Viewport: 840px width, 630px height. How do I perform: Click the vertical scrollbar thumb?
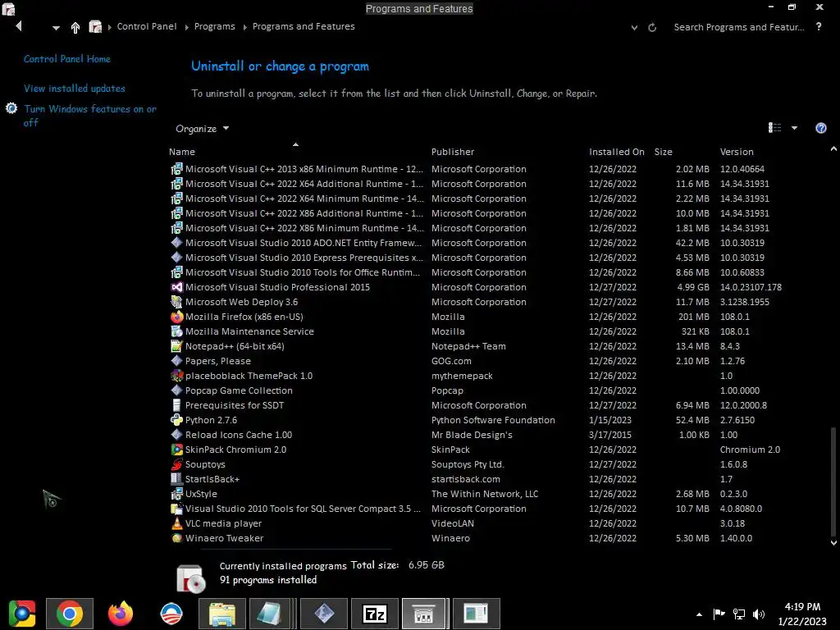coord(833,481)
